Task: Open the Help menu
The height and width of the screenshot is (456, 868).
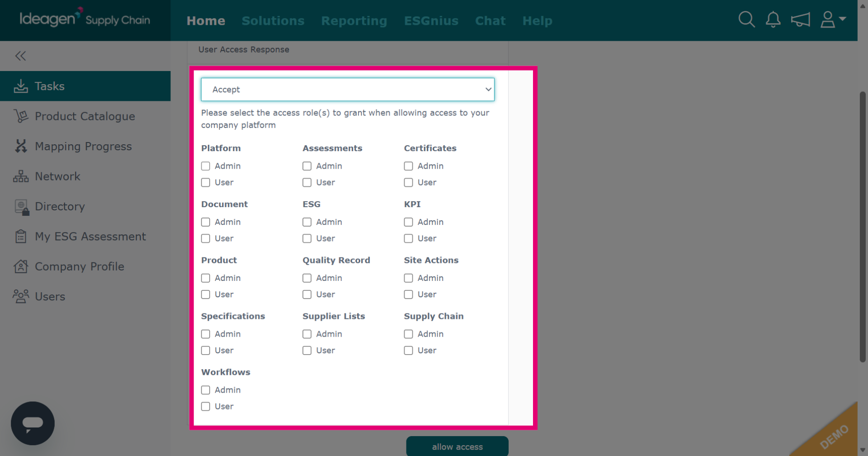Action: (538, 21)
